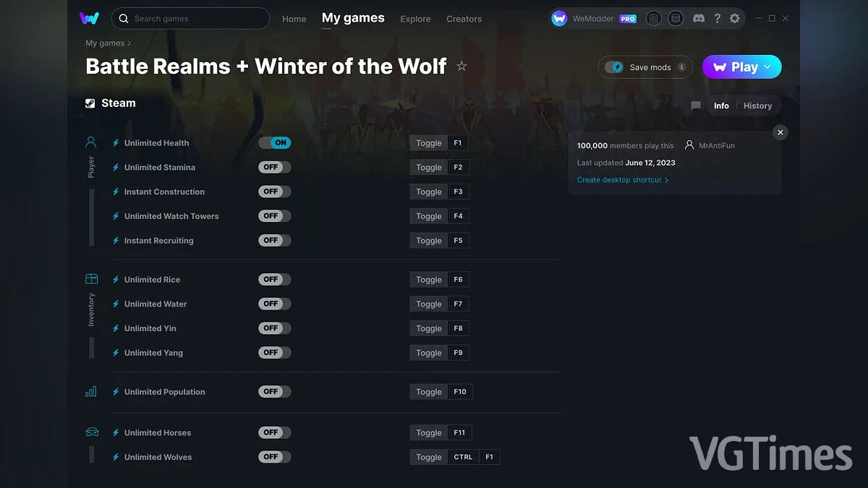Click Create desktop shortcut link
868x488 pixels.
tap(623, 180)
